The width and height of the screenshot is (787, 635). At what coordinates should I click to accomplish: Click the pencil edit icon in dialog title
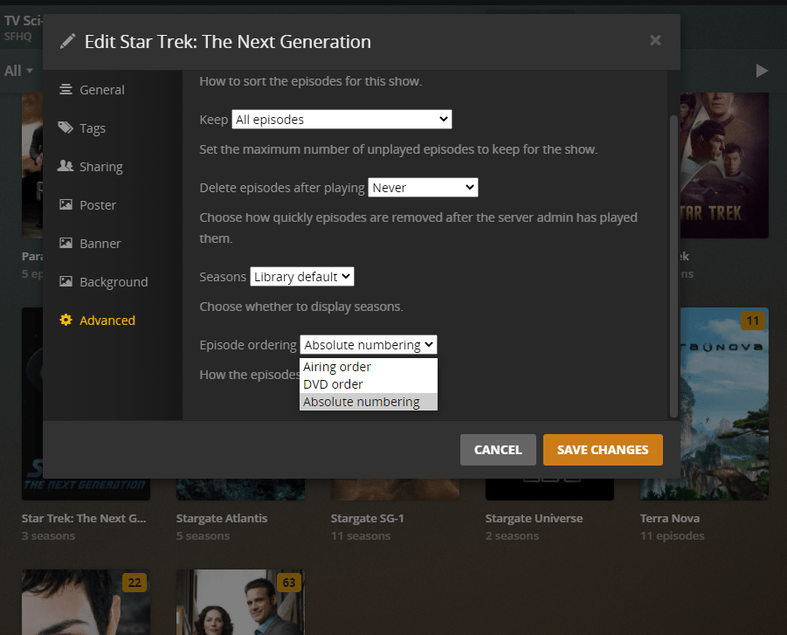click(x=68, y=41)
